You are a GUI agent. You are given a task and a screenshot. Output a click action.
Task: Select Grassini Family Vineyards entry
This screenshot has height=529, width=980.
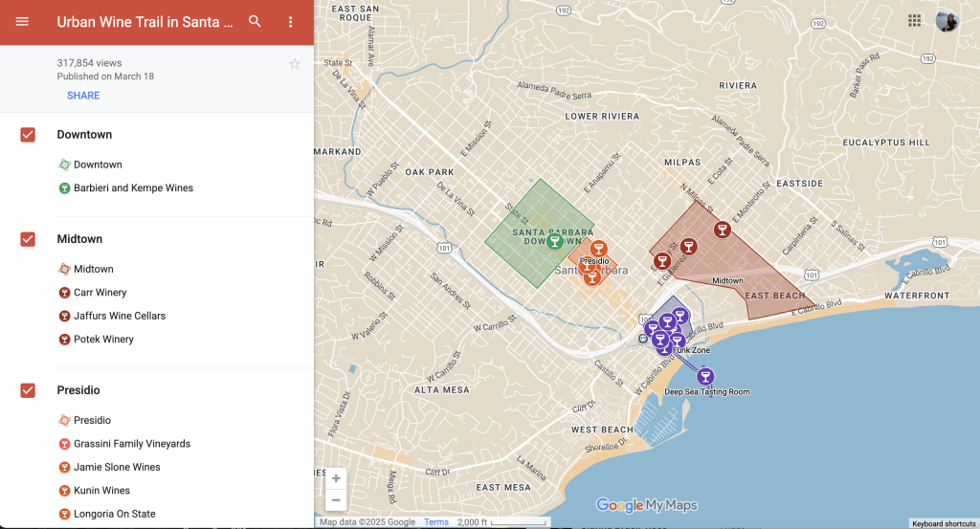tap(132, 444)
